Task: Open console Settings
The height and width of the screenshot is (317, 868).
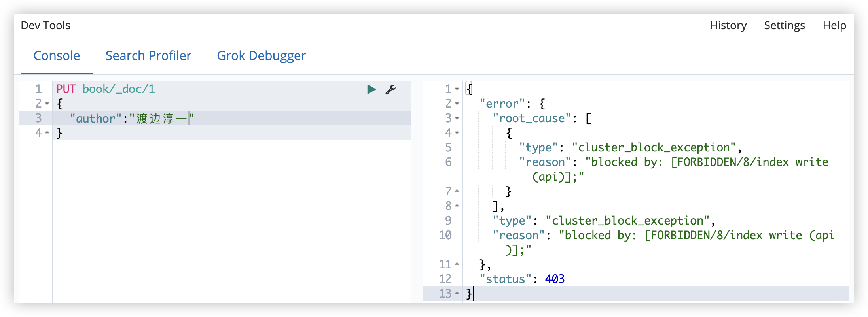Action: (x=784, y=26)
